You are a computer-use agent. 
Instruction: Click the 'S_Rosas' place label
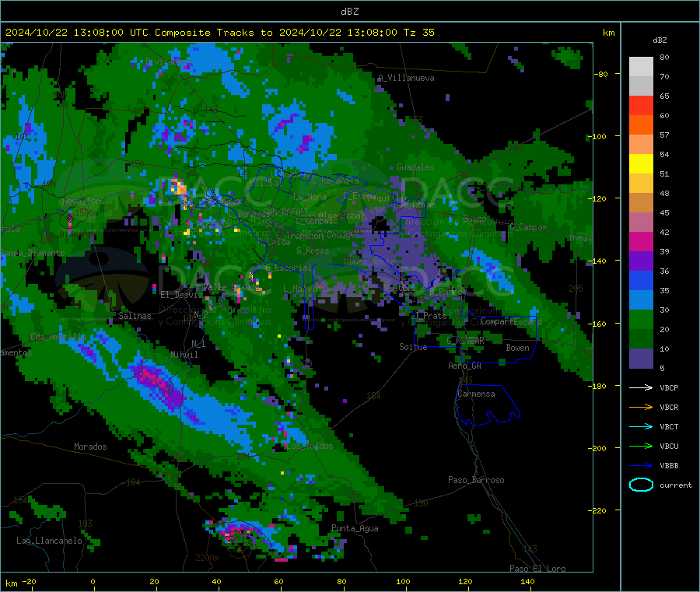pyautogui.click(x=313, y=250)
